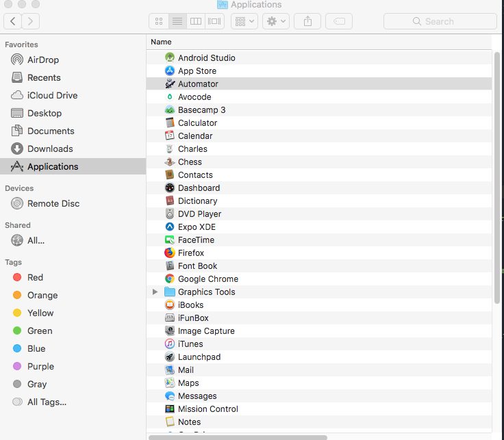Select Applications in the sidebar

[x=73, y=166]
